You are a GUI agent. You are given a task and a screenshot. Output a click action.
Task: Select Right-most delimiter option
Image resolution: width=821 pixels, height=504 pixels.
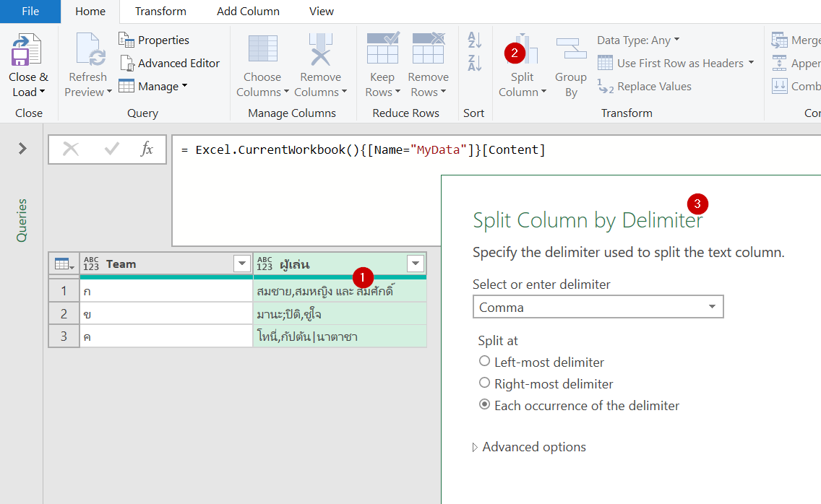point(484,383)
